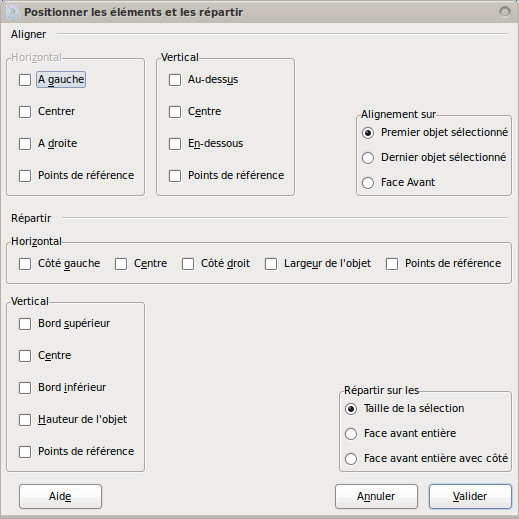Check 'Bord supérieur' vertical distribute option
The height and width of the screenshot is (519, 519).
pos(25,324)
